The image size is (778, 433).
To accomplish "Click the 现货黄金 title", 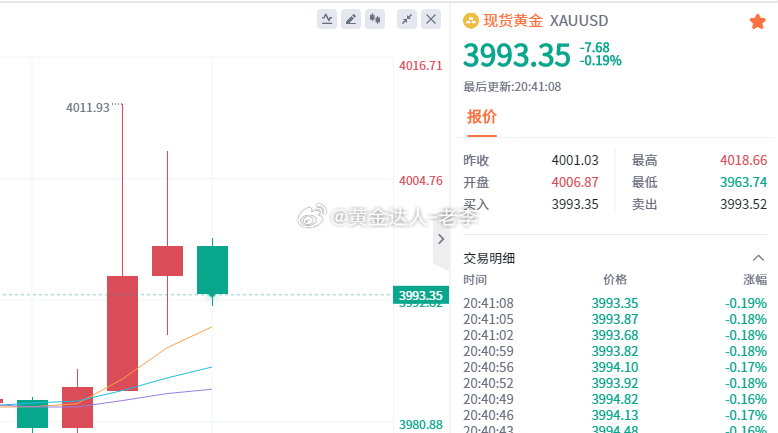I will [513, 21].
